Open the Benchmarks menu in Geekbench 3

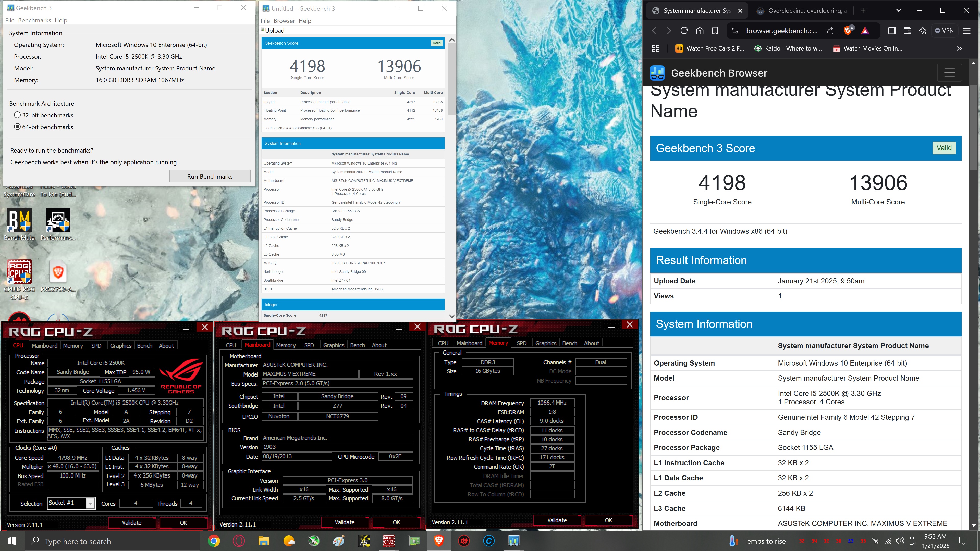pyautogui.click(x=34, y=20)
